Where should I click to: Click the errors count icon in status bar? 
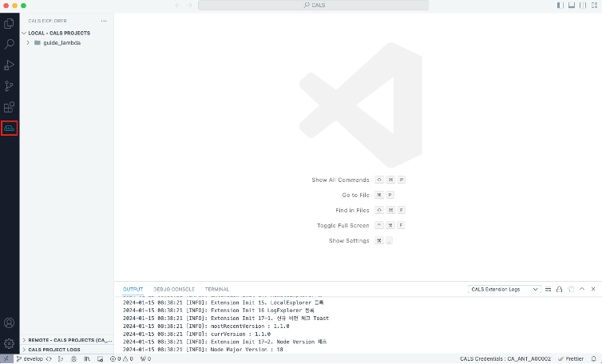[113, 359]
